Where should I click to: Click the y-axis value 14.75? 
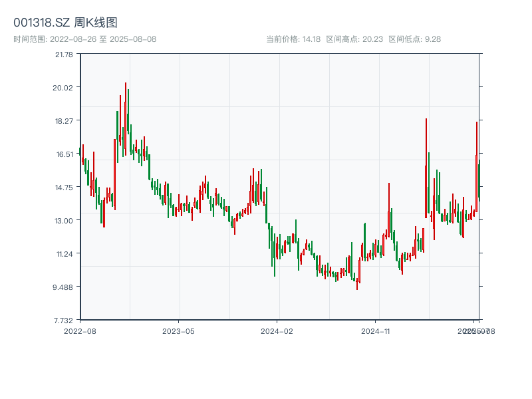64,188
